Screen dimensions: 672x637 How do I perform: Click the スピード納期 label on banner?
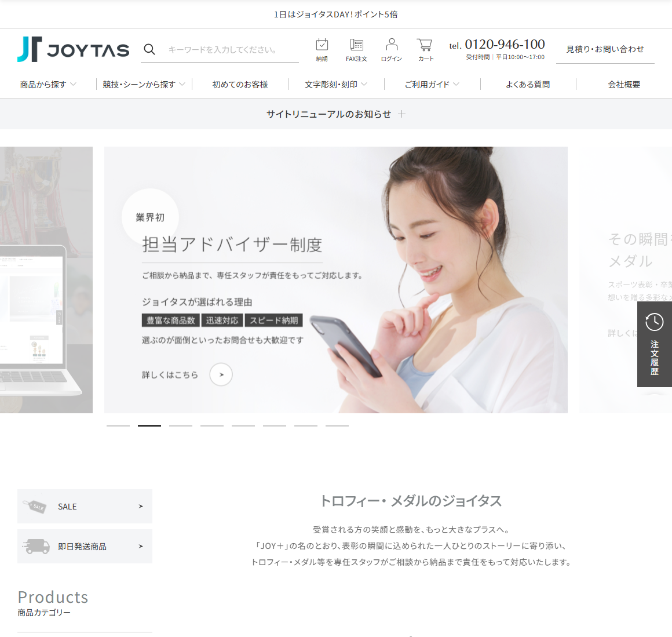point(274,320)
